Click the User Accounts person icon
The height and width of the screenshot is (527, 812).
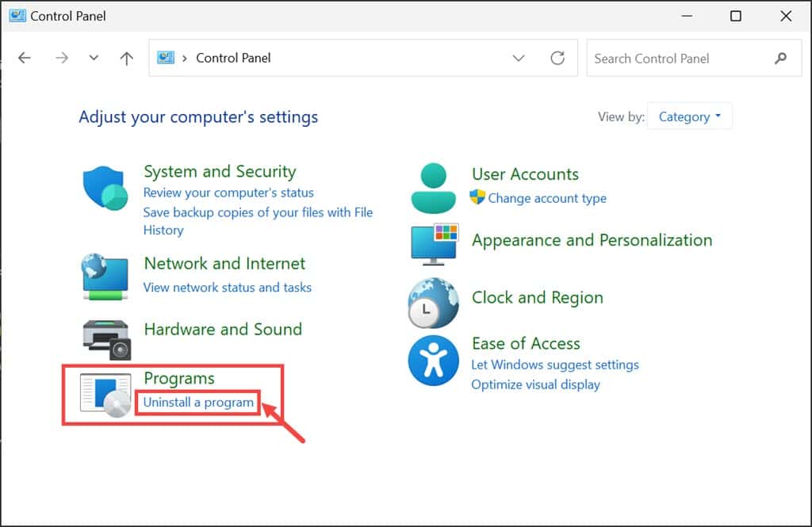pos(434,188)
